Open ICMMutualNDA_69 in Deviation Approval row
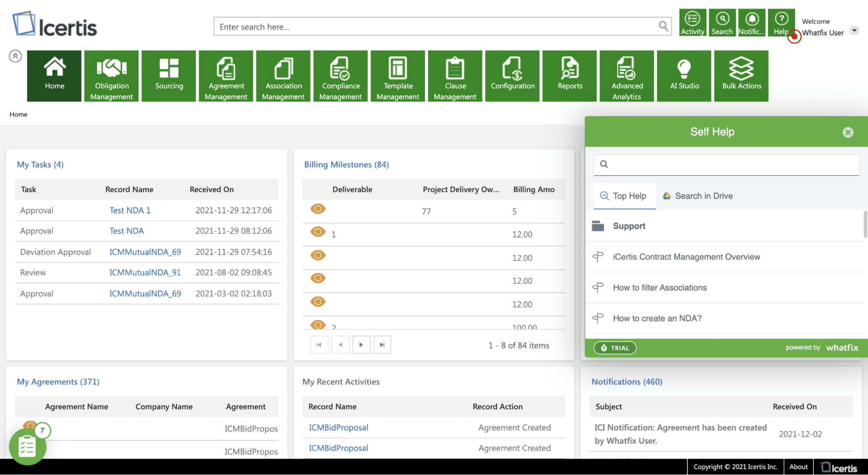 click(145, 252)
